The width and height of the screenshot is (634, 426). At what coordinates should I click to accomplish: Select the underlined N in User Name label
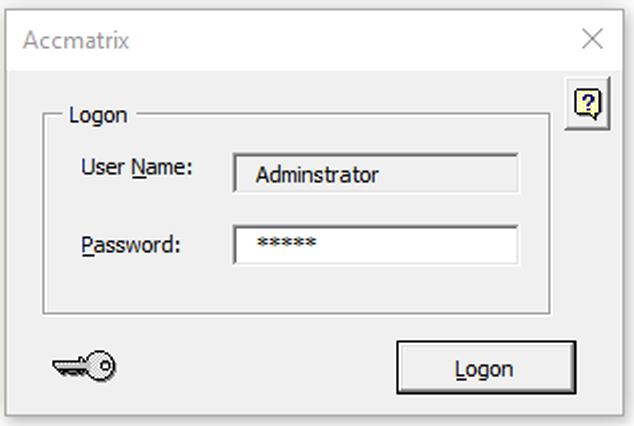[x=138, y=167]
